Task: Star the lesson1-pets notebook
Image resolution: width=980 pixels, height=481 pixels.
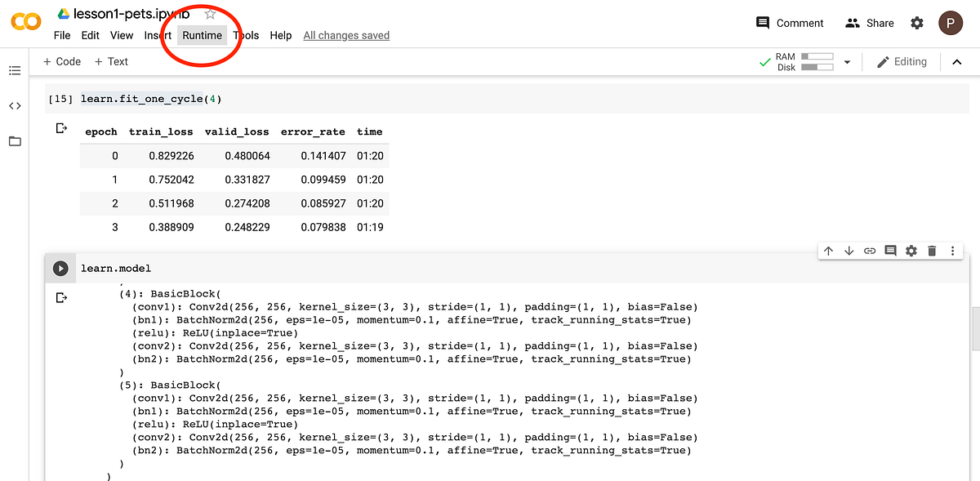Action: [x=209, y=14]
